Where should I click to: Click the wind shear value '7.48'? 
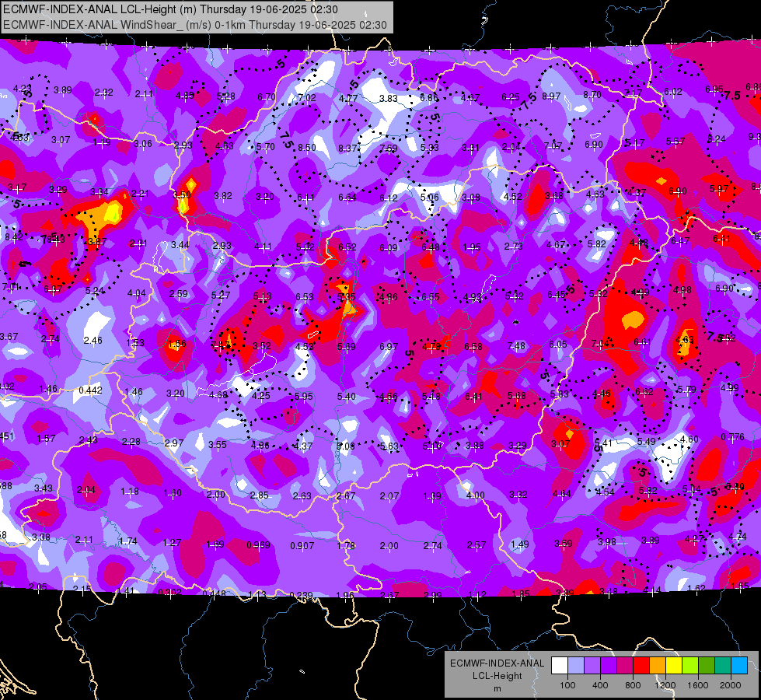tap(516, 346)
